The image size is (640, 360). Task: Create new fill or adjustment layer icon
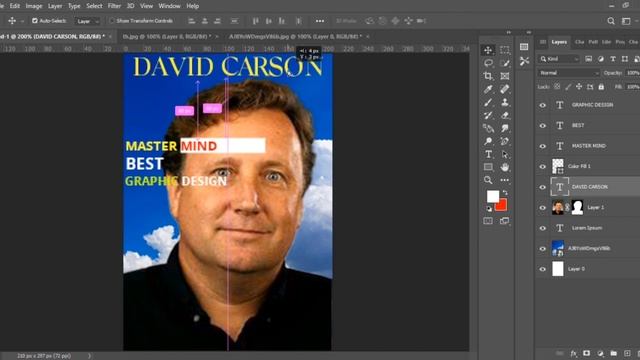pyautogui.click(x=600, y=353)
